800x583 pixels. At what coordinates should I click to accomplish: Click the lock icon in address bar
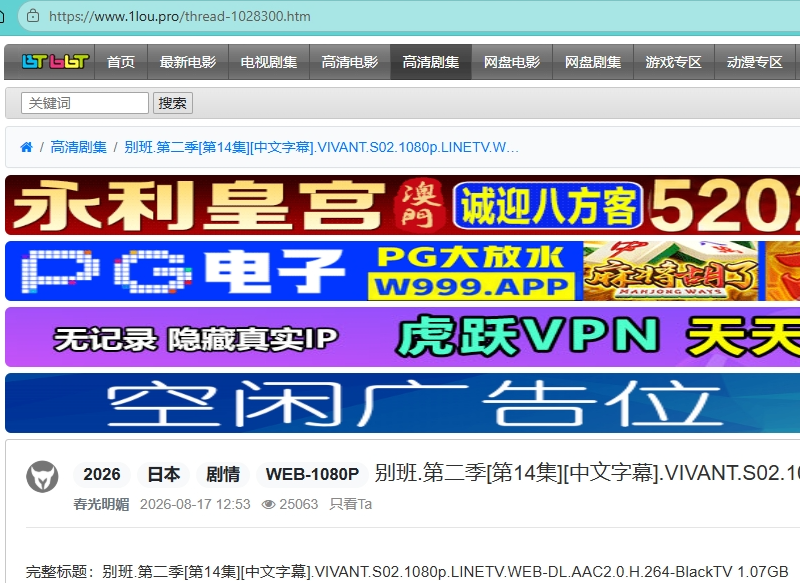tap(33, 16)
